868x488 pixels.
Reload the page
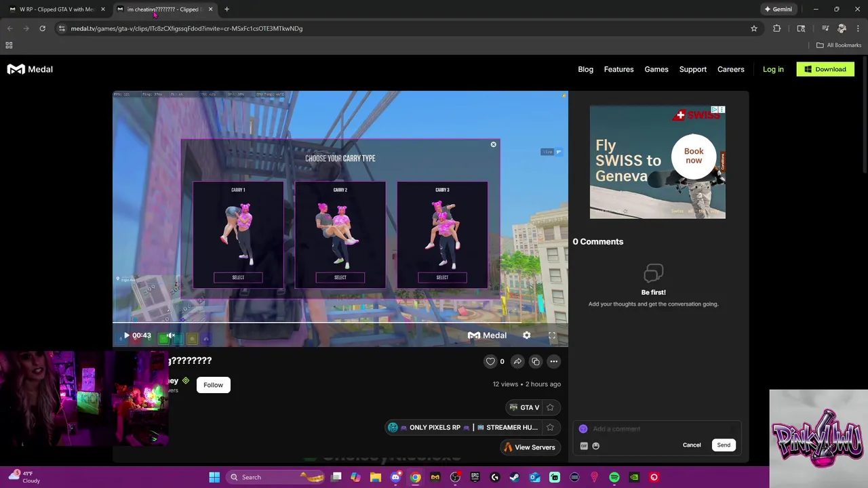click(x=42, y=28)
